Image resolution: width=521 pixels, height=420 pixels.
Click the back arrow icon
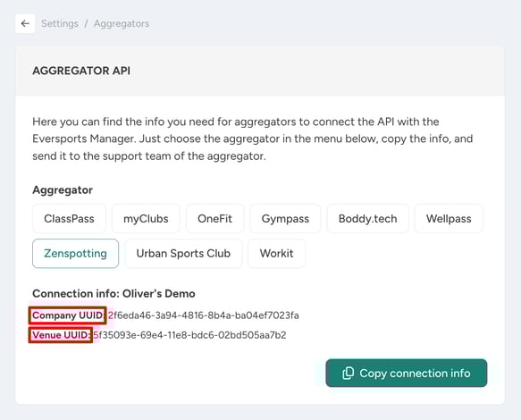click(25, 23)
